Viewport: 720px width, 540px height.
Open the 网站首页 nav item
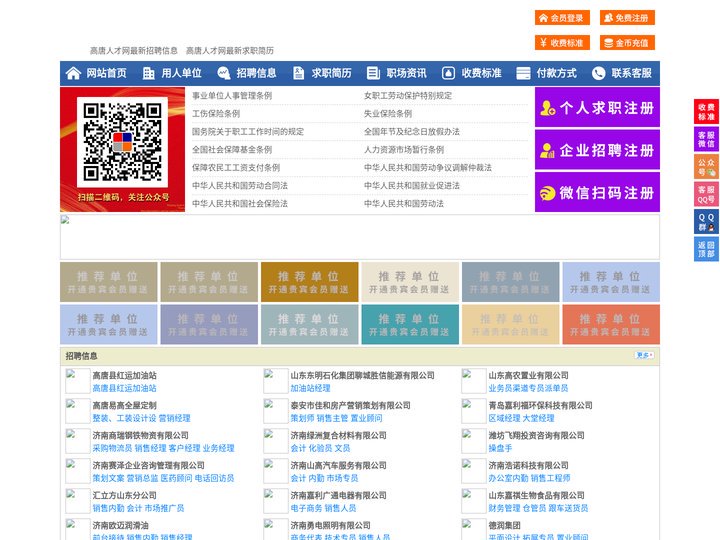point(106,73)
